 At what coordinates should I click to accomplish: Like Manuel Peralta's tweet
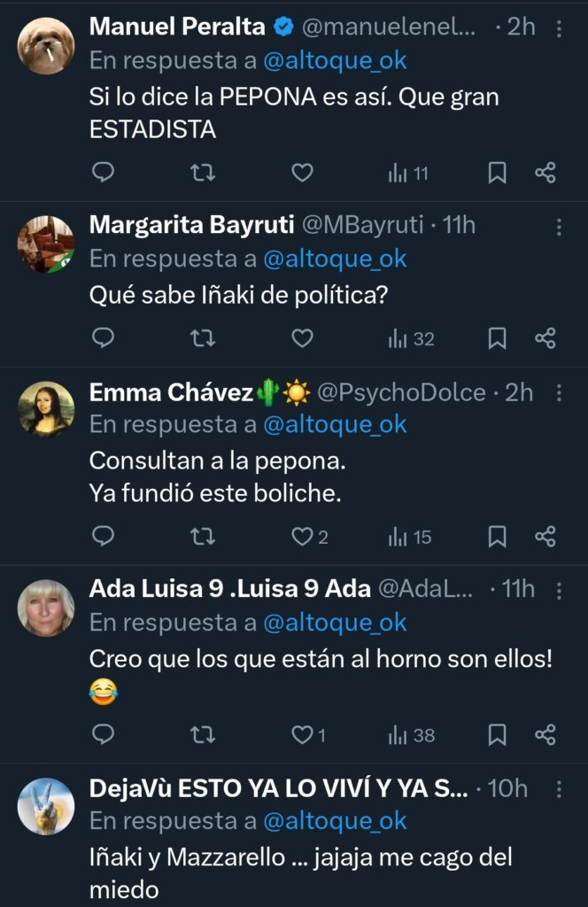pyautogui.click(x=303, y=173)
